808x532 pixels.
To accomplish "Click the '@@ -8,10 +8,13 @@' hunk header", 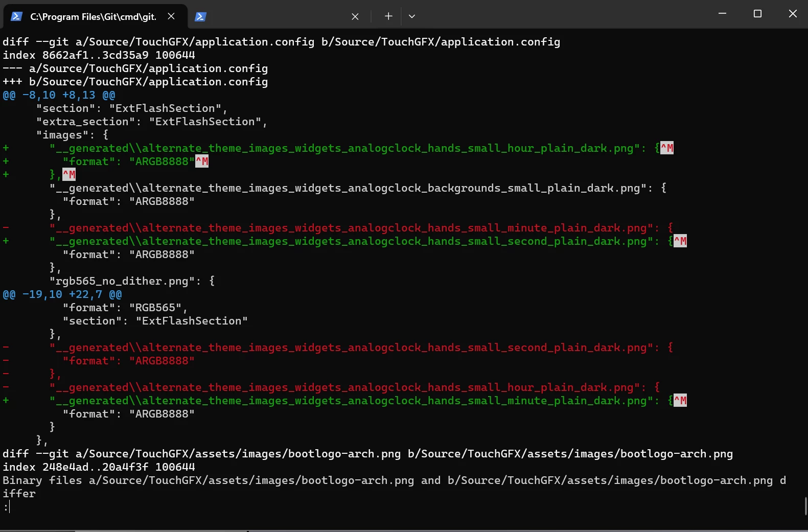I will pyautogui.click(x=59, y=95).
